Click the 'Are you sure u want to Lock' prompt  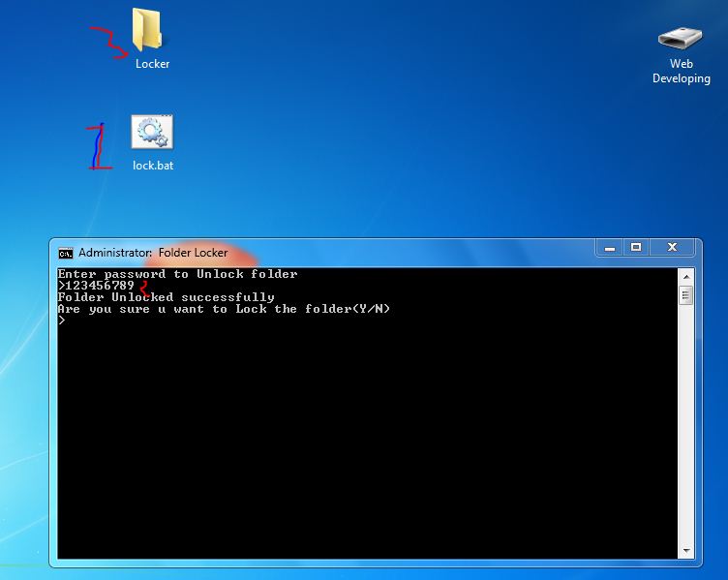pos(224,309)
